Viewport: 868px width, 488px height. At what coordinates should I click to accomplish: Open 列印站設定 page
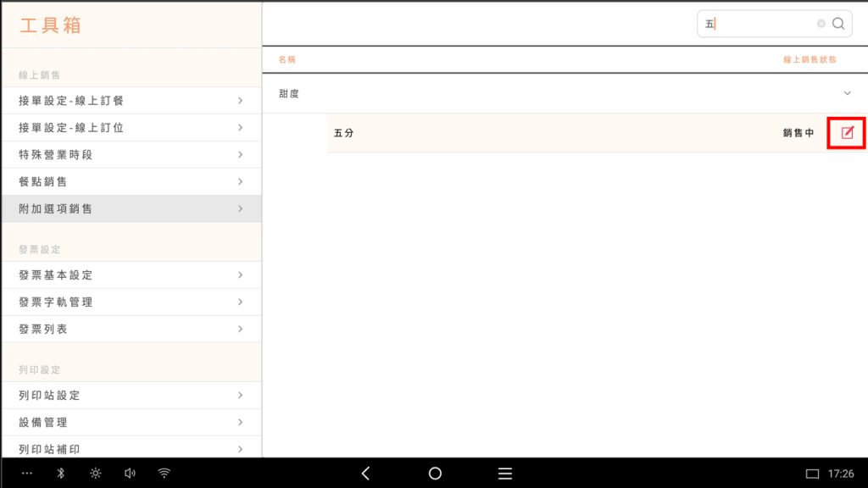click(131, 396)
